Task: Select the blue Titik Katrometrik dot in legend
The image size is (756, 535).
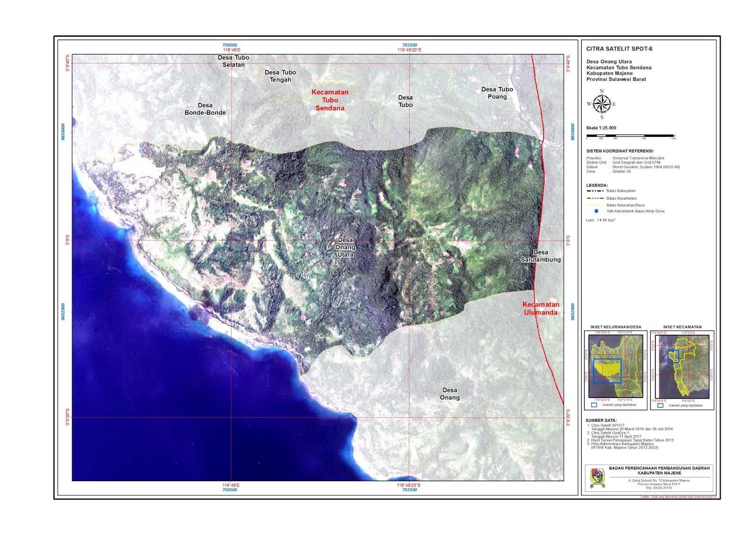Action: click(x=596, y=211)
